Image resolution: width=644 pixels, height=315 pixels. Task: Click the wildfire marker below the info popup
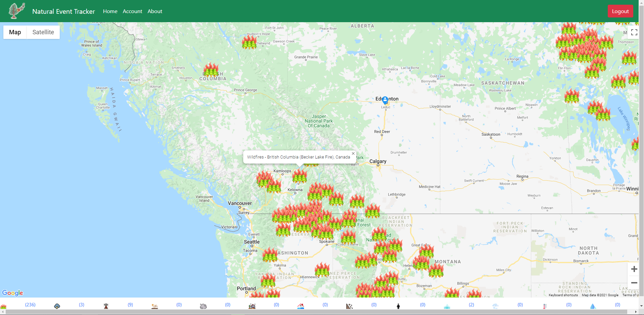(x=300, y=175)
